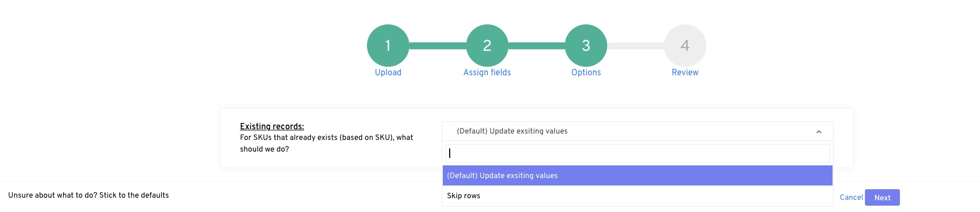Cancel the import wizard

click(851, 197)
